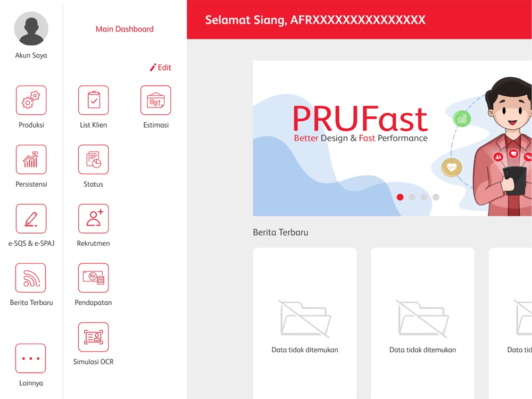Viewport: 532px width, 399px height.
Task: Open the second empty news card
Action: point(422,323)
